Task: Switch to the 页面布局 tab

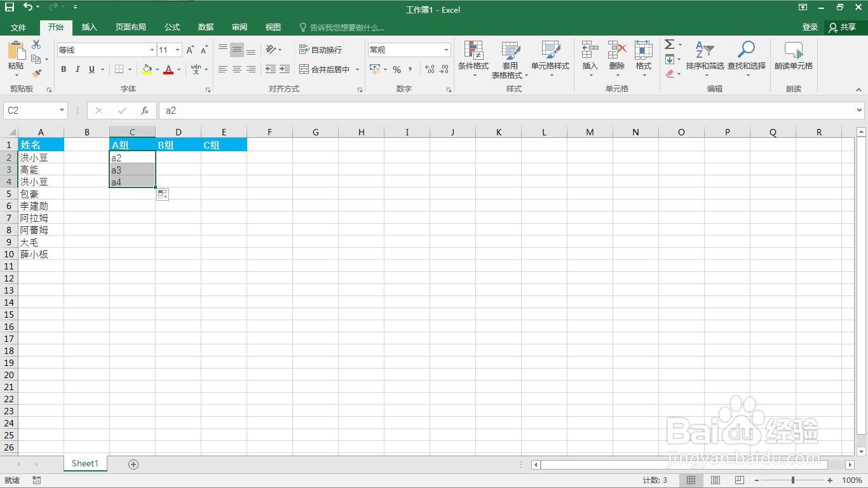Action: [x=131, y=27]
